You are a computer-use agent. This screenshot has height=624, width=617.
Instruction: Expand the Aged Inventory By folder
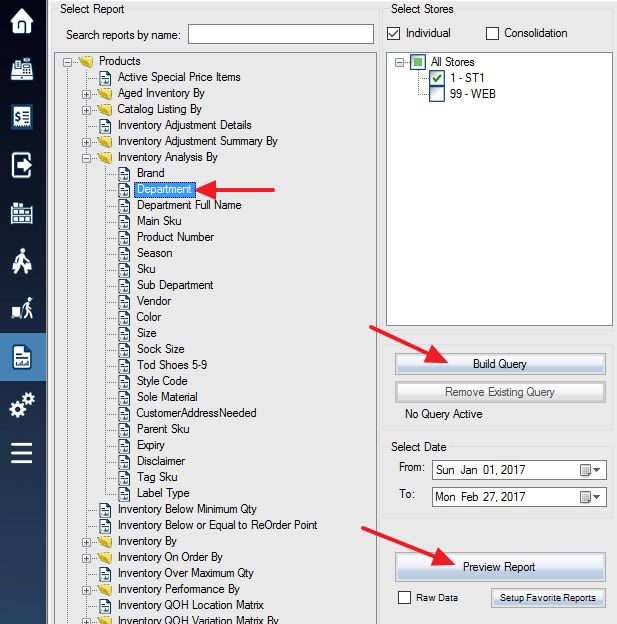86,94
